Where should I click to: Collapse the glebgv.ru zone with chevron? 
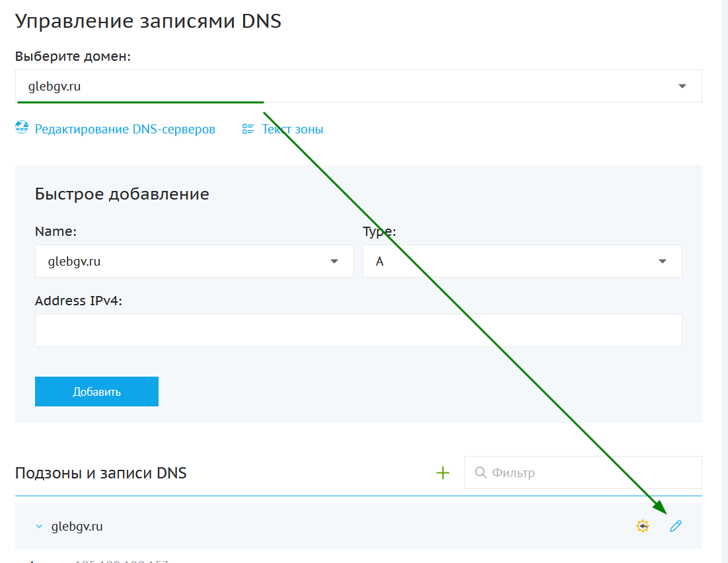tap(38, 527)
